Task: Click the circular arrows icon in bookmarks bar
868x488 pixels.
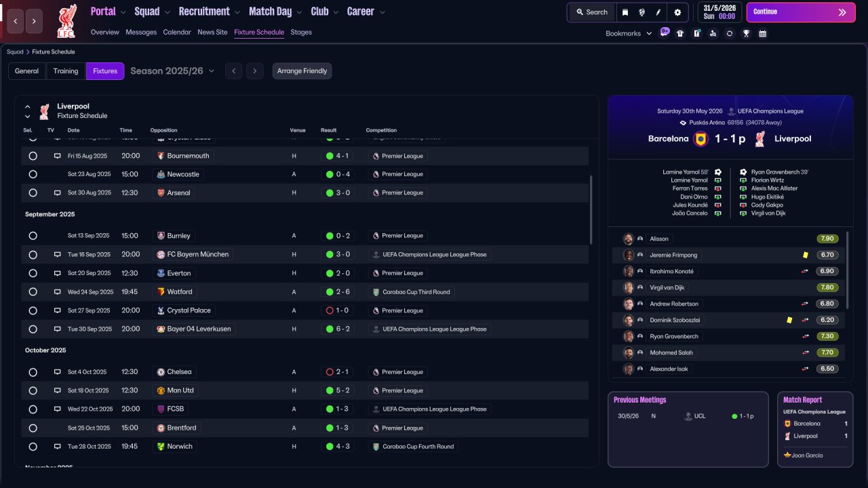Action: pyautogui.click(x=730, y=33)
